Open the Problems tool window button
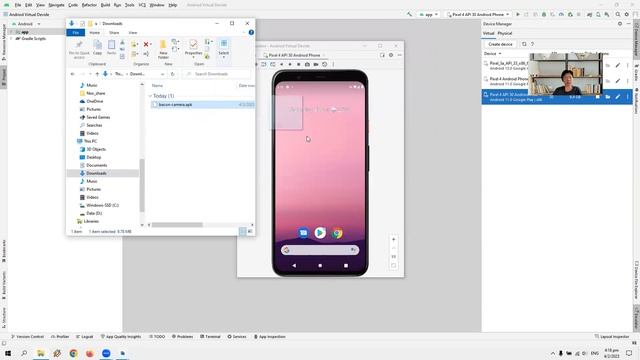This screenshot has height=360, width=640. click(x=182, y=337)
